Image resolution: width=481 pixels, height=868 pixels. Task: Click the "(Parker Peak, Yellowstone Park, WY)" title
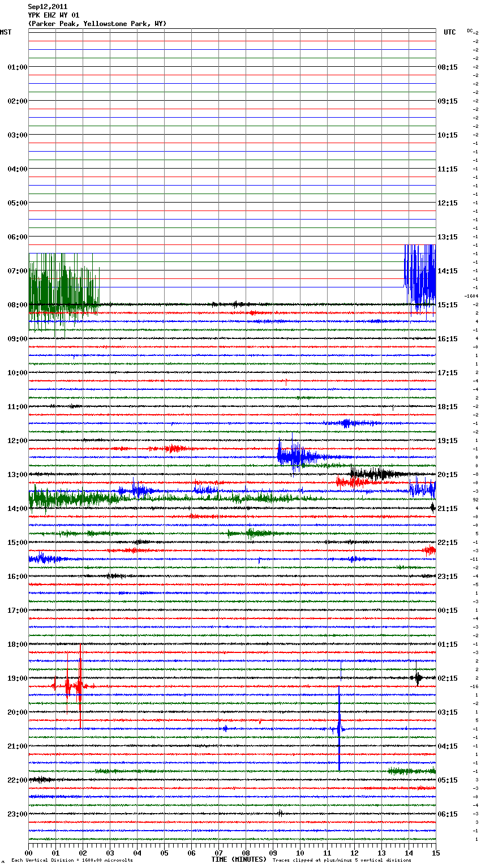[97, 24]
